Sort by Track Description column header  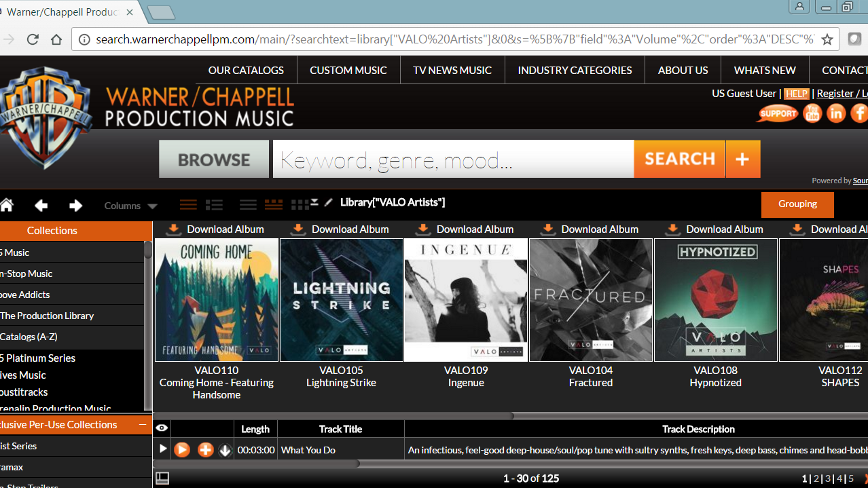click(x=698, y=429)
